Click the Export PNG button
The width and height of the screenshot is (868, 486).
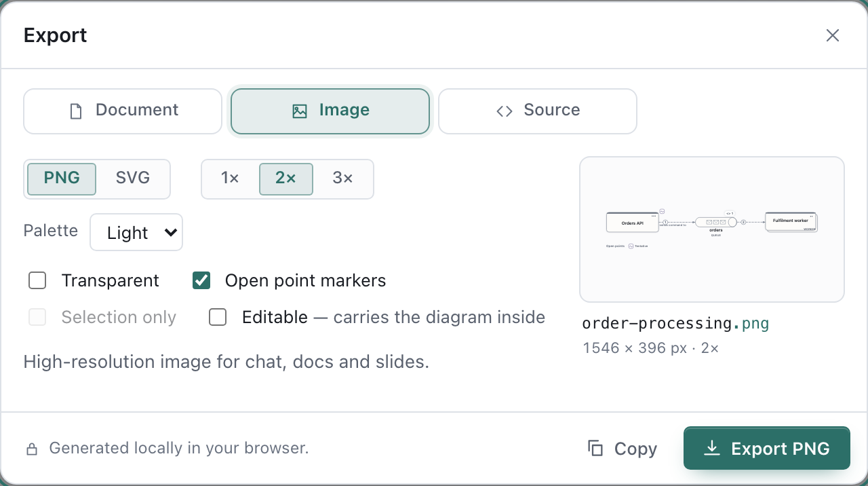point(766,448)
